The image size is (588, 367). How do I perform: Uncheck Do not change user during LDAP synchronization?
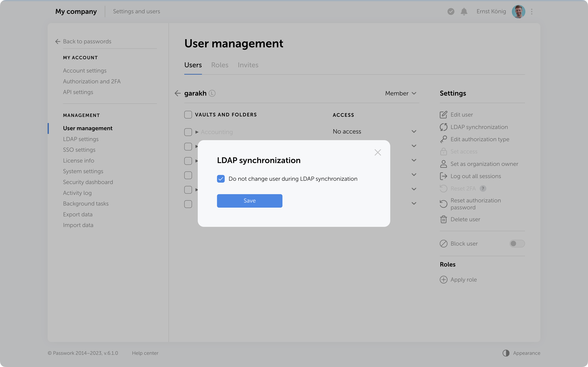coord(221,179)
